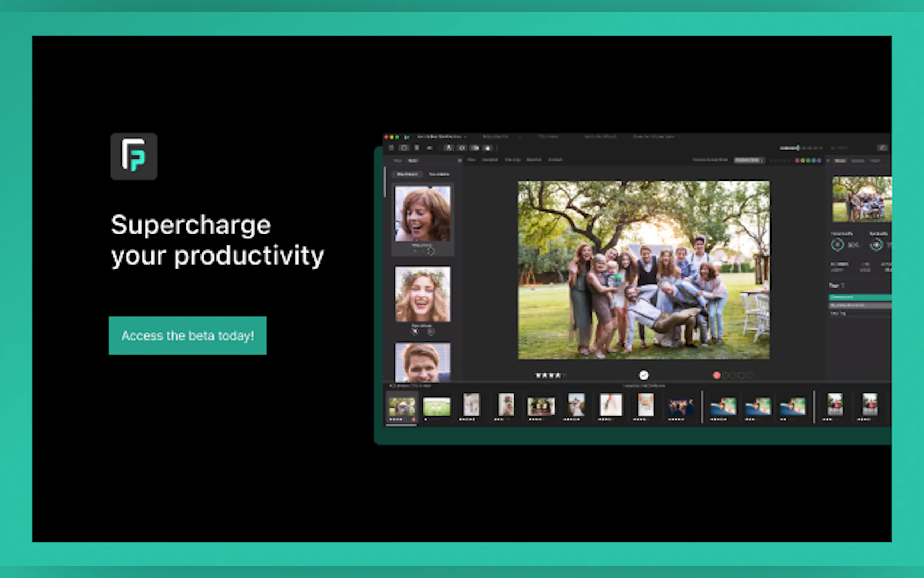Click the edit pencil icon at top right
The height and width of the screenshot is (578, 924).
coord(882,147)
